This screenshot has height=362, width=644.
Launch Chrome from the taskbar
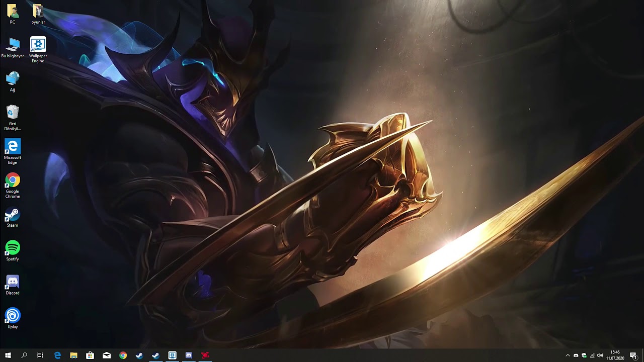tap(123, 355)
